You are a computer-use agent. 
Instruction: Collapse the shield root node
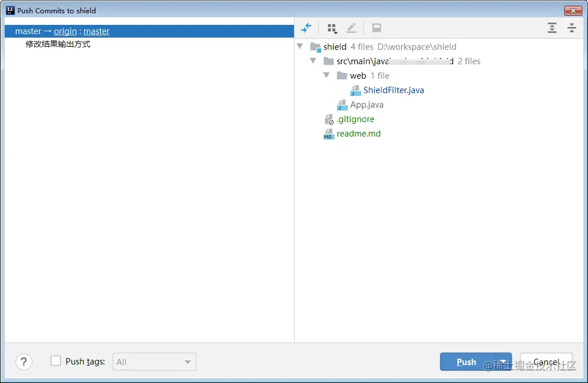click(300, 46)
